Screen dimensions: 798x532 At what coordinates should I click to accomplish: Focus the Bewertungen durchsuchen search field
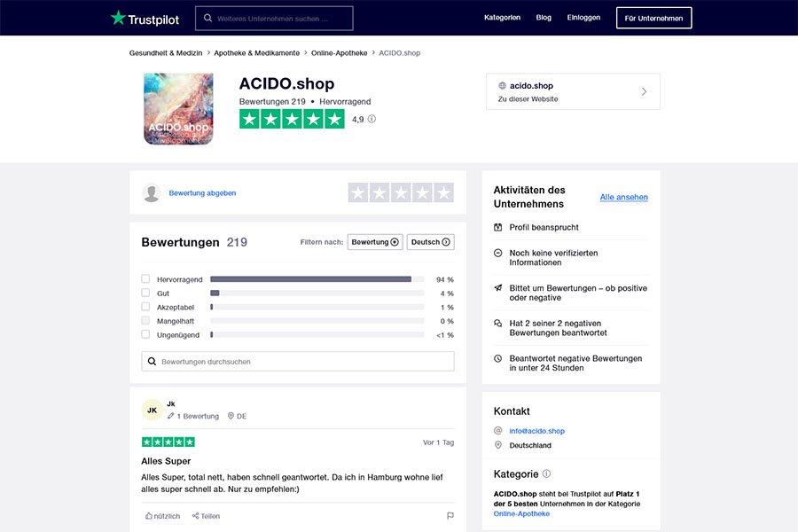[298, 362]
